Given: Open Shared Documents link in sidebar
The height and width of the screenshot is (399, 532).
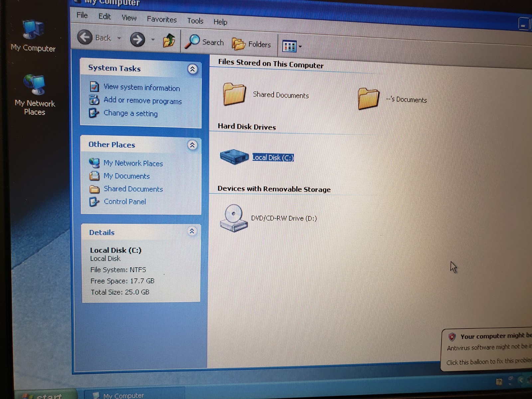Looking at the screenshot, I should click(x=133, y=189).
